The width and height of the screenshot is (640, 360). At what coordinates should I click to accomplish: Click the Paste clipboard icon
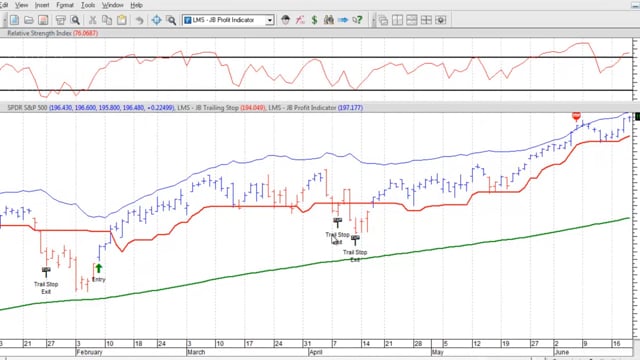(x=122, y=20)
